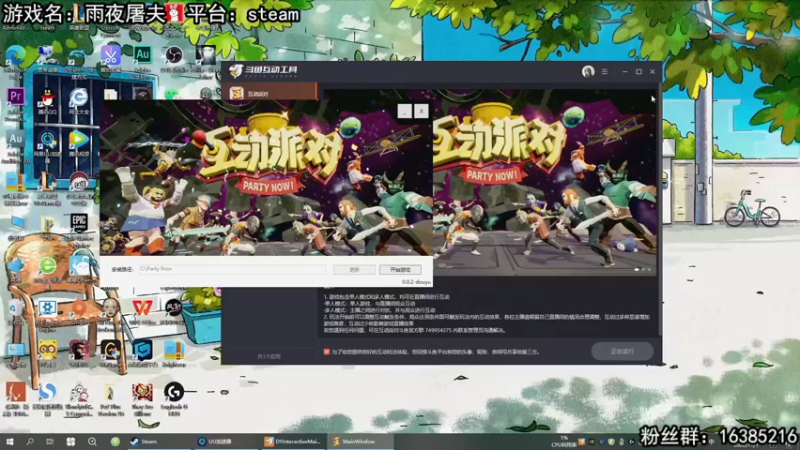Open the red-haired character game icon
Viewport: 800px width, 450px height.
(142, 392)
